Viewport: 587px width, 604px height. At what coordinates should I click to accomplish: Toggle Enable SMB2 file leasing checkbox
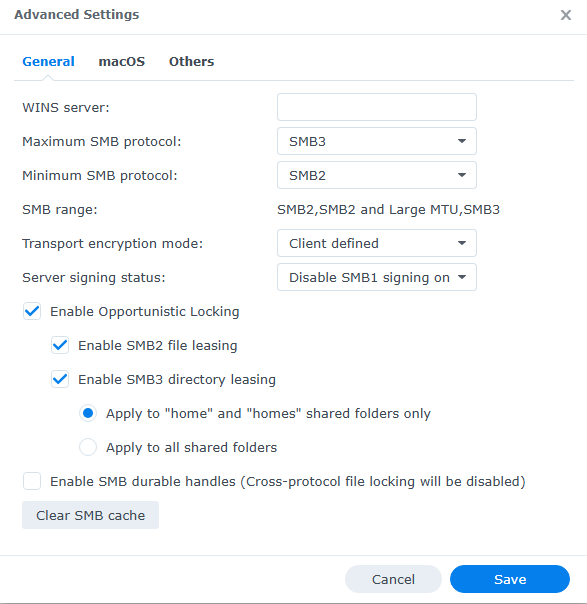tap(60, 345)
